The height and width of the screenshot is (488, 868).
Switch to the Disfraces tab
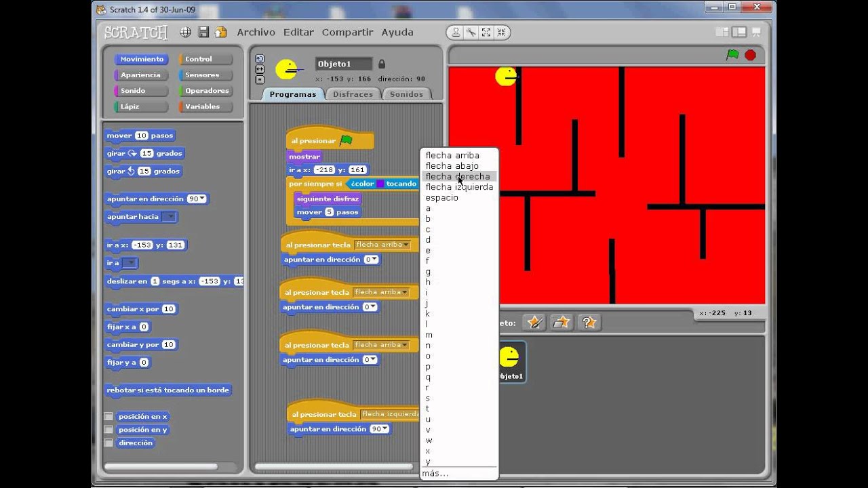(x=353, y=94)
